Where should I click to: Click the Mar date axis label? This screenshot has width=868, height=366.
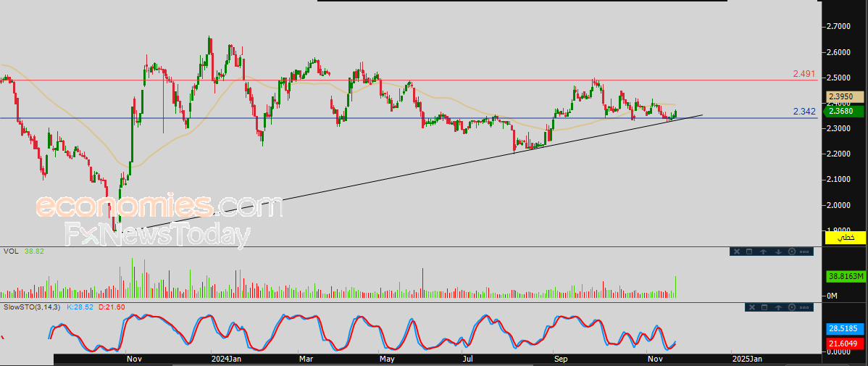pos(305,359)
